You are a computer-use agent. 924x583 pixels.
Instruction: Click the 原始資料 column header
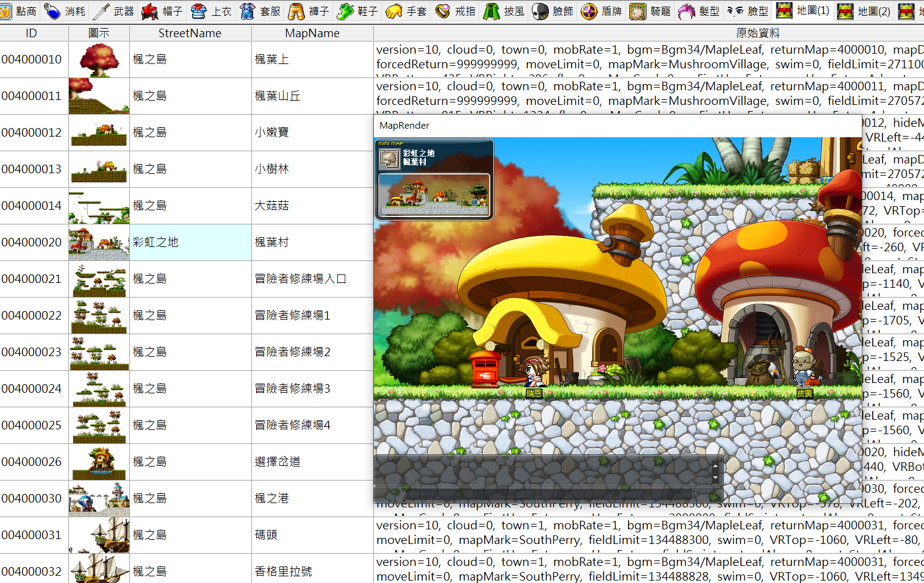pyautogui.click(x=757, y=33)
